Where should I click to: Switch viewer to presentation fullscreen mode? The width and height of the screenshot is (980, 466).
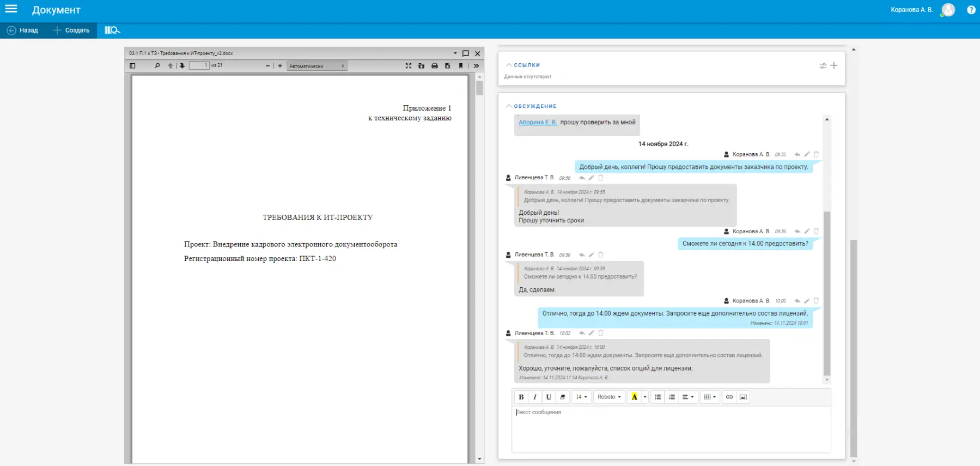point(408,66)
